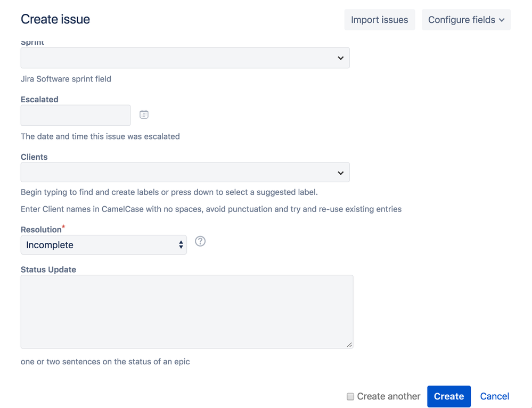Viewport: 532px width, 408px height.
Task: Click the Resolution field label
Action: [x=41, y=230]
